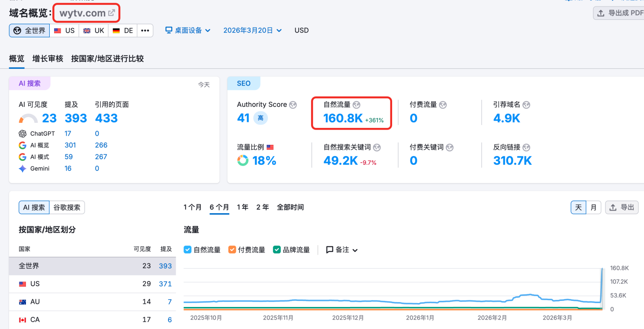The width and height of the screenshot is (644, 329).
Task: Click the 流量比例 donut chart icon
Action: 243,161
